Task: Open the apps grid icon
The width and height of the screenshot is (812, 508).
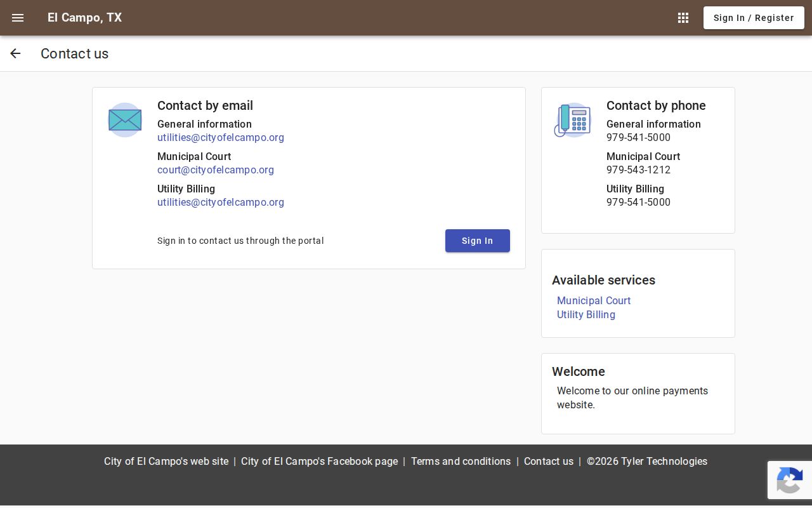Action: 683,18
